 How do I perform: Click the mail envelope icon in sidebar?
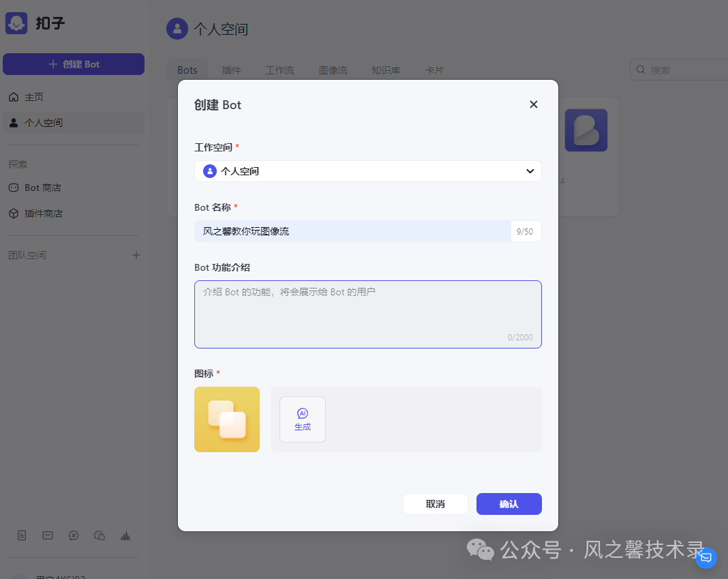(x=48, y=535)
